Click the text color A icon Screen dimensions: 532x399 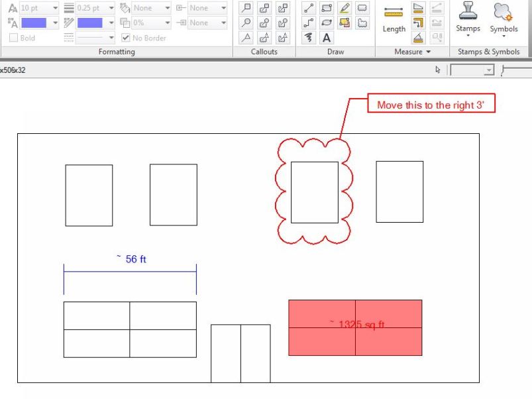(13, 23)
